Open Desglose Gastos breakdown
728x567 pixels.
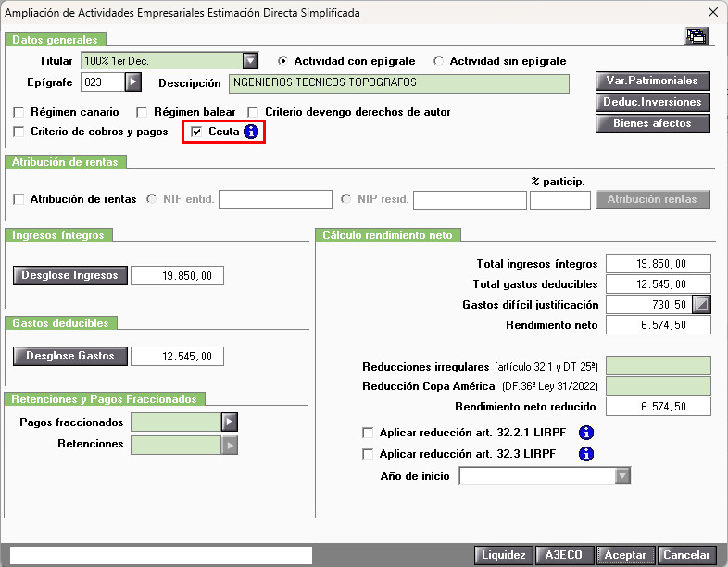click(70, 356)
